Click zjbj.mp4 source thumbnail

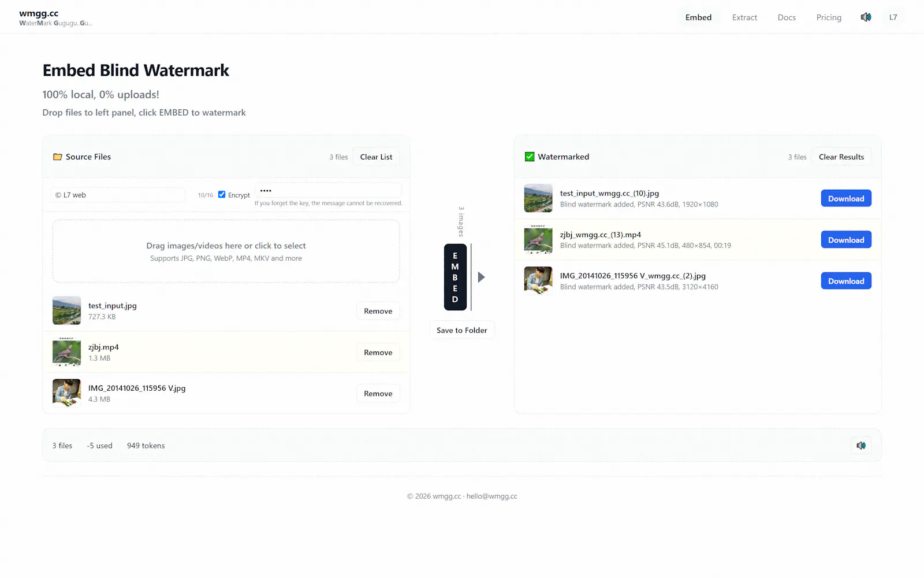(67, 353)
